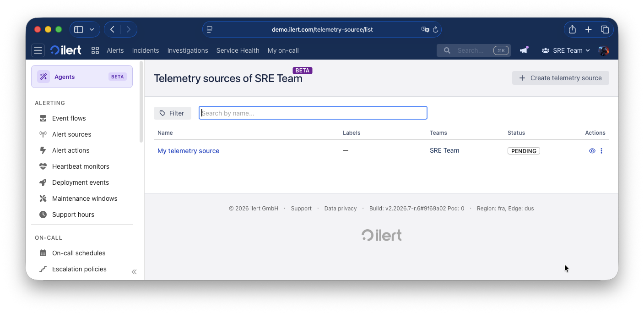Toggle the Safari sidebar
The width and height of the screenshot is (644, 314).
pos(79,29)
